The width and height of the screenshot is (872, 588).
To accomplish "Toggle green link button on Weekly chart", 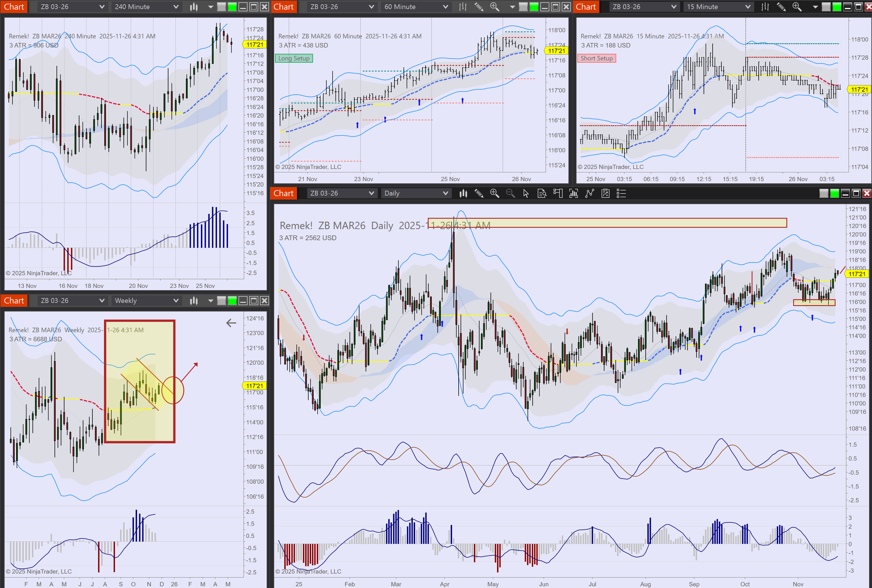I will (232, 300).
